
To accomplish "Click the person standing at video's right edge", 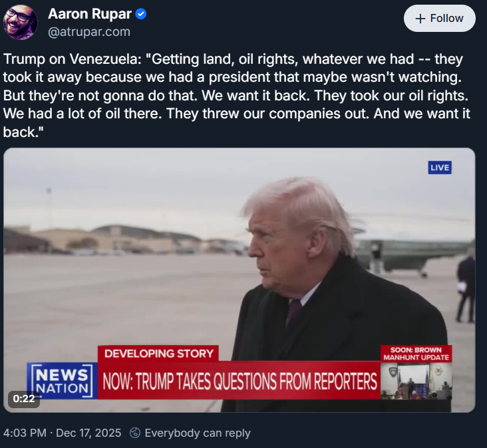I will point(466,287).
